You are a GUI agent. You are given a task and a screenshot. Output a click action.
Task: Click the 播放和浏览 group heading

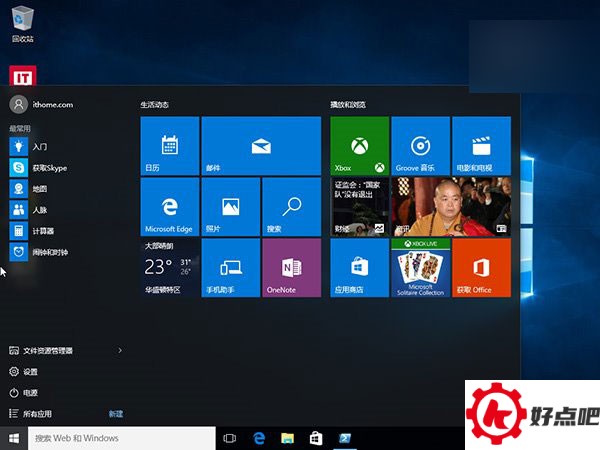click(348, 104)
